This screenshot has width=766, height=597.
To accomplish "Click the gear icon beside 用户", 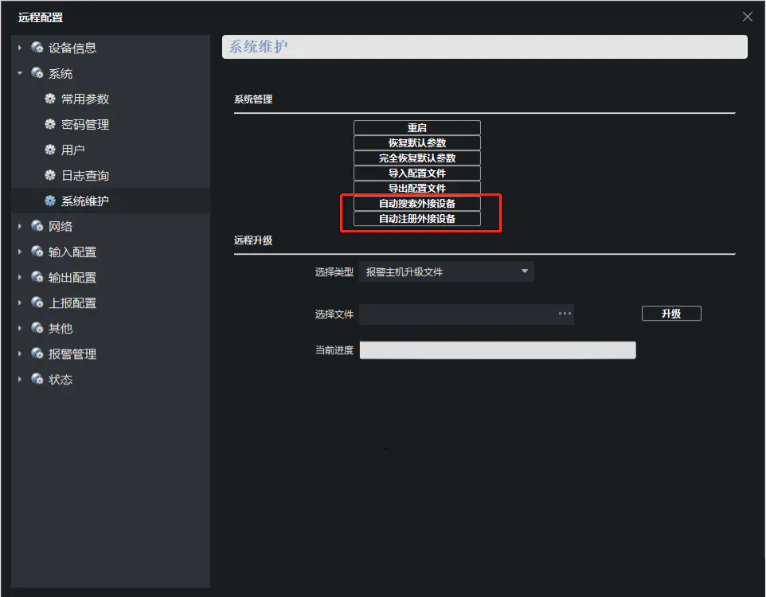I will [x=50, y=150].
